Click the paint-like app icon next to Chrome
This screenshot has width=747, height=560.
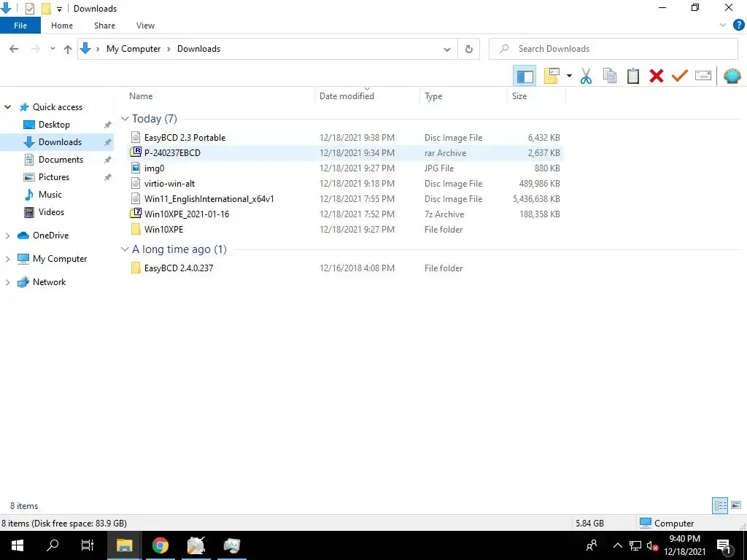196,545
